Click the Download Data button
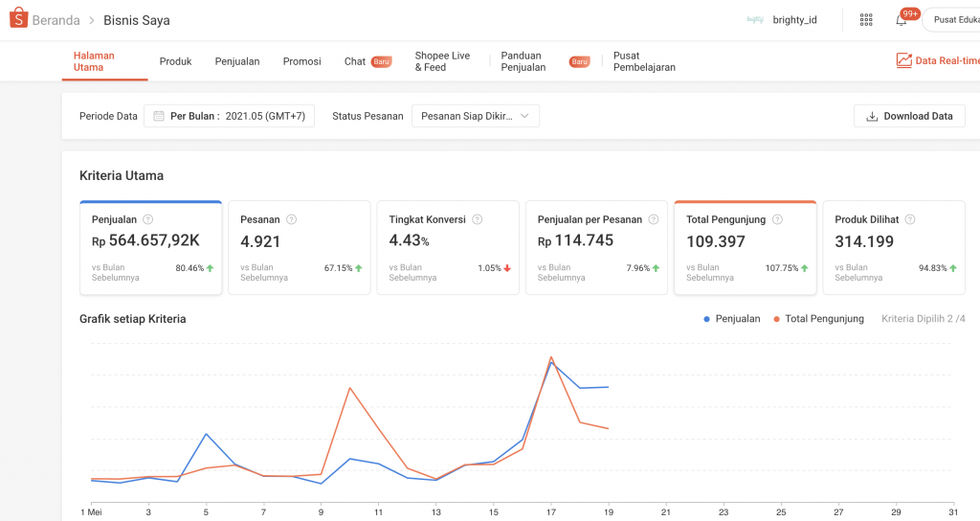 point(909,116)
